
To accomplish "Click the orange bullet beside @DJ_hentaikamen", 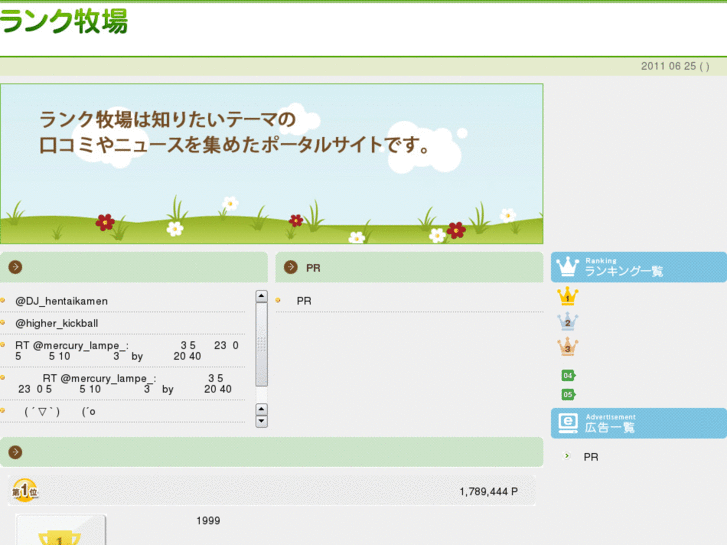I will (x=3, y=301).
